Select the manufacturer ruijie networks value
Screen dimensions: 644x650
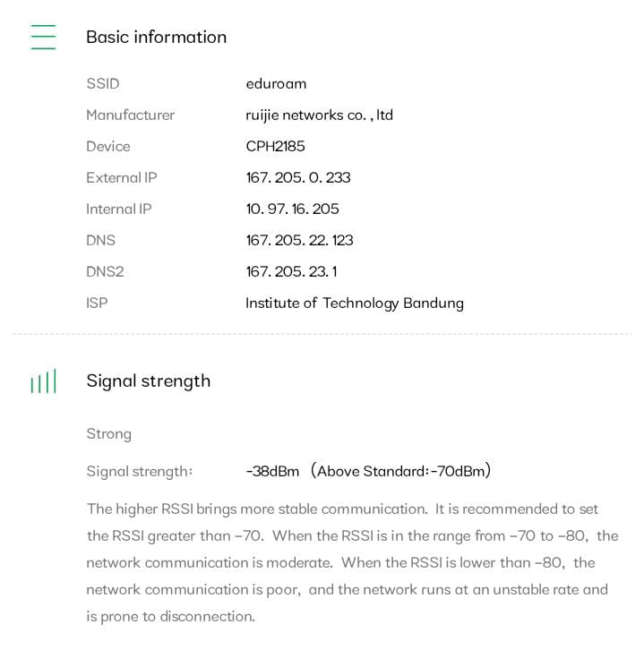pos(319,115)
